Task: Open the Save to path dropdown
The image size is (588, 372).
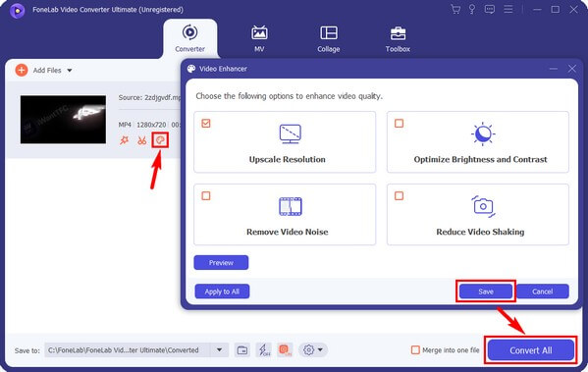Action: pyautogui.click(x=219, y=349)
